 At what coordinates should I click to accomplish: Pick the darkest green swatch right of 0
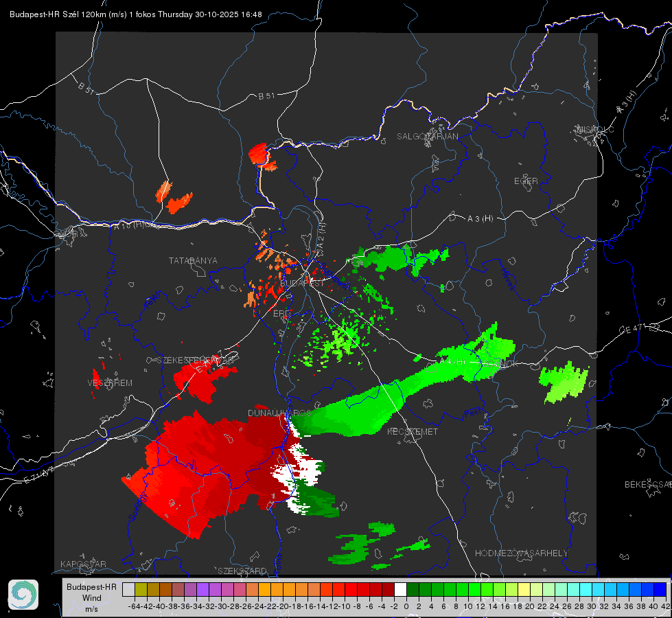[413, 589]
